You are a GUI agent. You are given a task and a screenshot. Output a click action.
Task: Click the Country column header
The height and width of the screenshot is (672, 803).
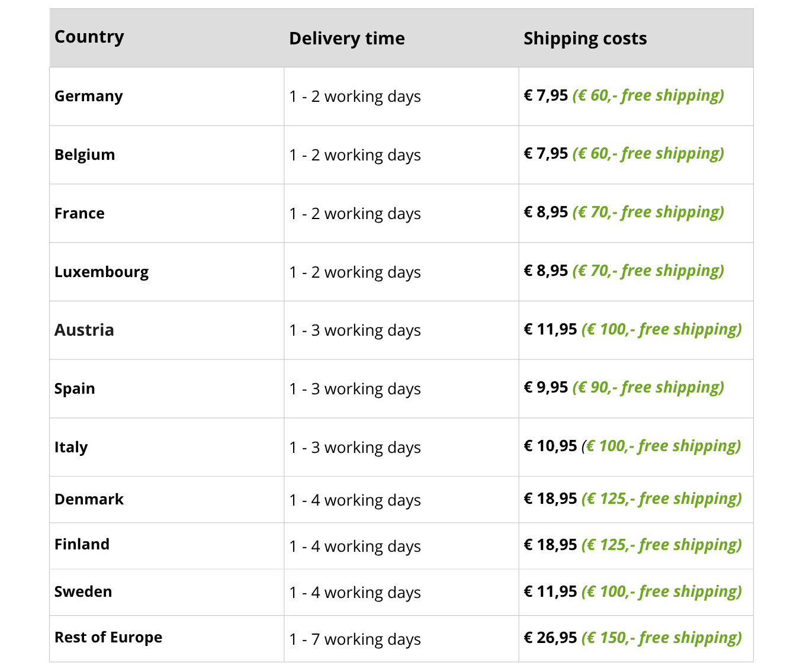coord(89,37)
